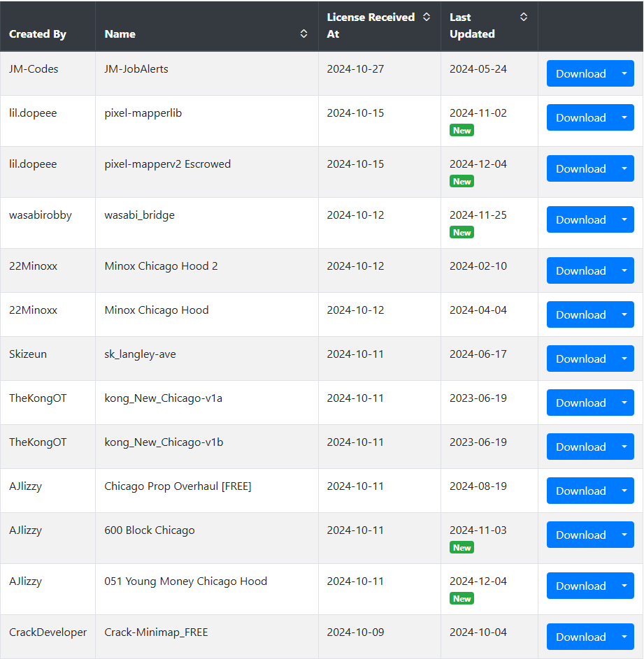Click New badge in wasabi_bridge row
Screen dimensions: 644x659
click(462, 233)
